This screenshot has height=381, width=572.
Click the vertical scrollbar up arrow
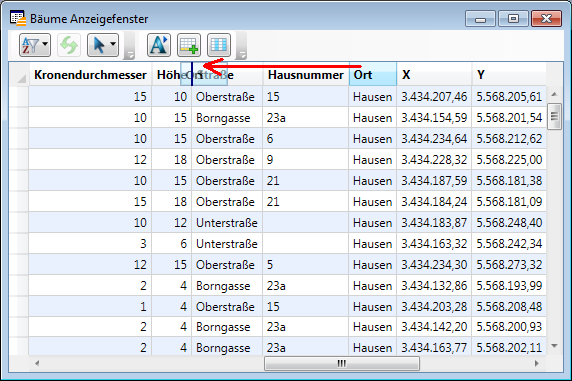click(x=554, y=94)
